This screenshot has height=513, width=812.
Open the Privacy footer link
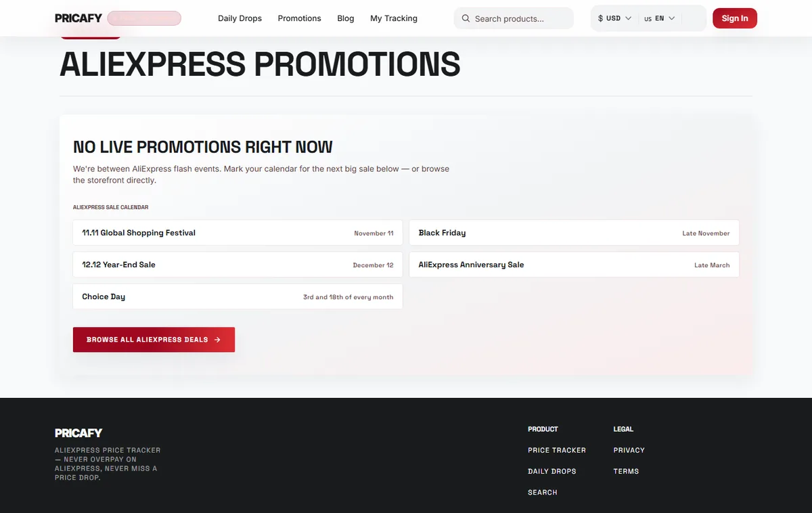(629, 450)
